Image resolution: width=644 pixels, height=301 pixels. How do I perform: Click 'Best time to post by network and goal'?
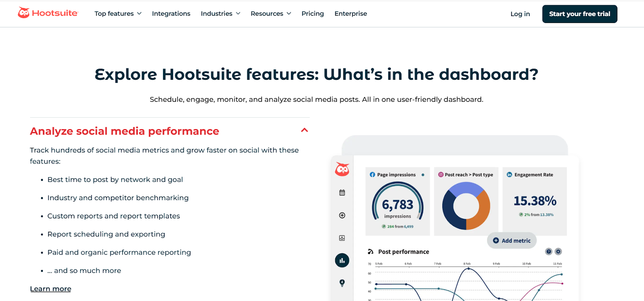tap(115, 180)
